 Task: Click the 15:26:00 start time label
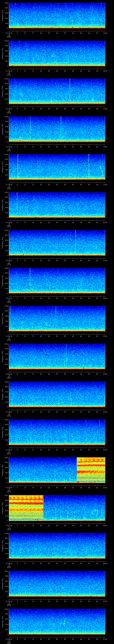point(9,488)
